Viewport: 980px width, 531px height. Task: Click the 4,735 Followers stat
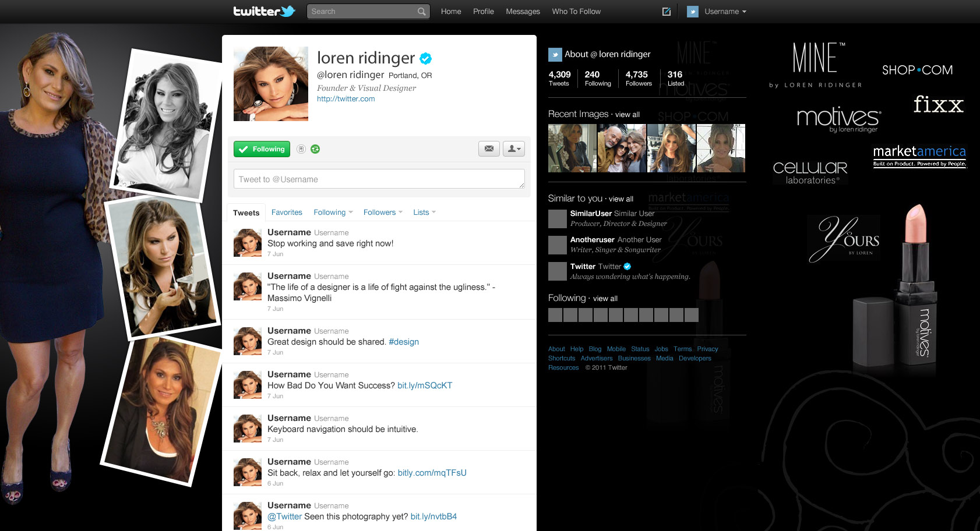click(x=639, y=78)
